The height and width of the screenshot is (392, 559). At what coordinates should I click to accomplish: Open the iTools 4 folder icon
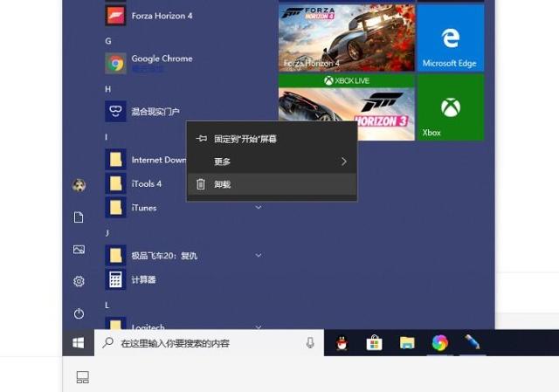coord(115,183)
